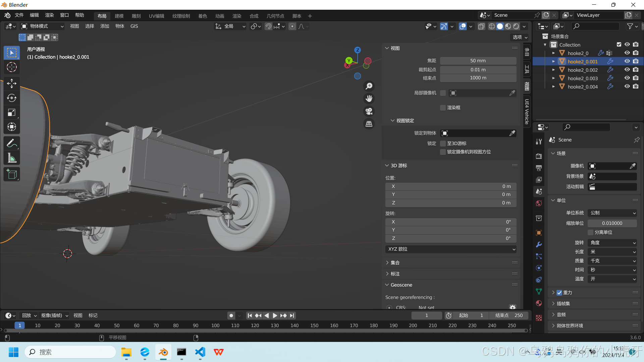644x362 pixels.
Task: Activate the Annotate pencil tool
Action: 12,143
